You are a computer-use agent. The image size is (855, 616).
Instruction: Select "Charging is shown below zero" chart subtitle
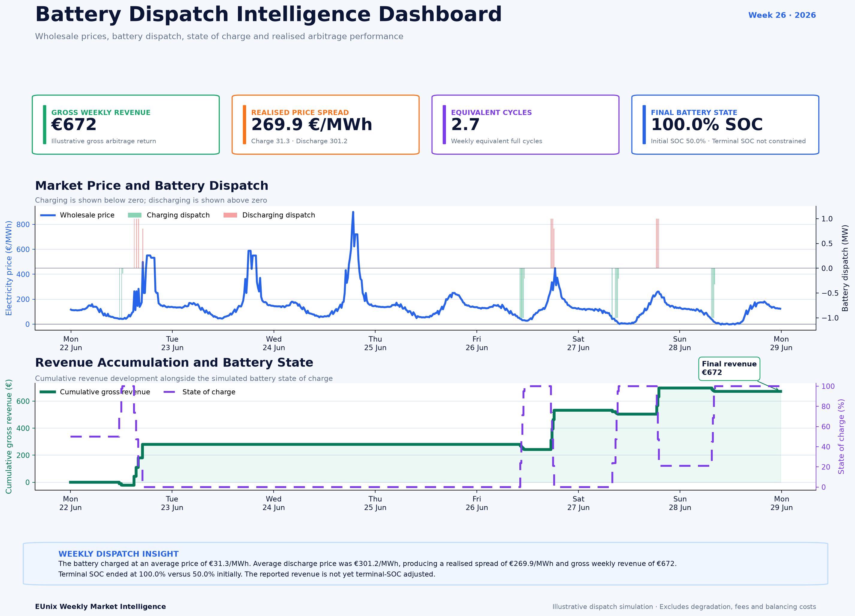pos(151,200)
